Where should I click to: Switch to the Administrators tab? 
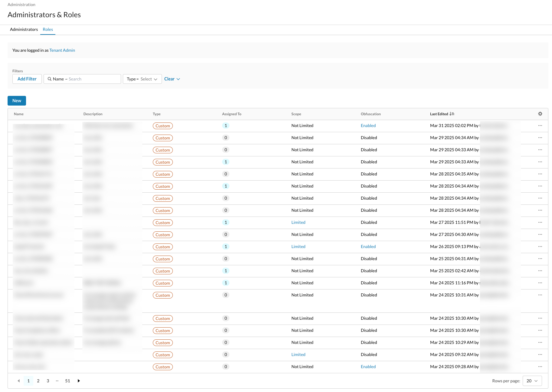[x=24, y=29]
